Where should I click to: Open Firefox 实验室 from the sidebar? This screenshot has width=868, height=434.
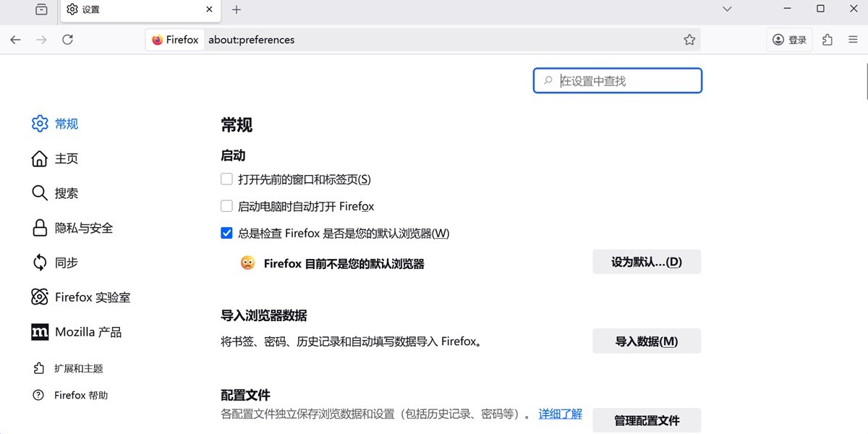click(40, 297)
